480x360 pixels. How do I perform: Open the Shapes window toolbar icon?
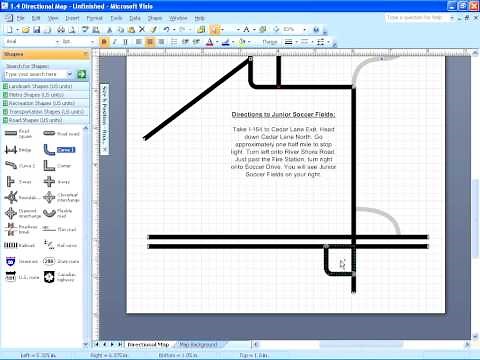[x=201, y=30]
